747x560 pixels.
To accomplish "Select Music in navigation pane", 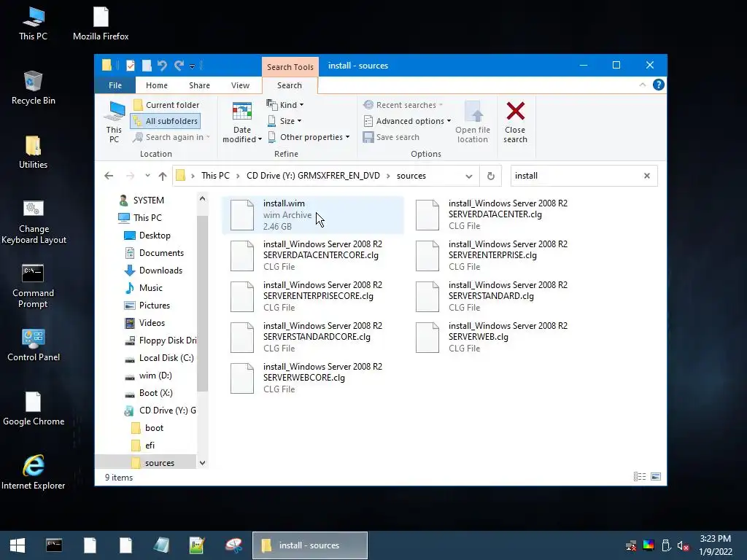I will point(150,288).
